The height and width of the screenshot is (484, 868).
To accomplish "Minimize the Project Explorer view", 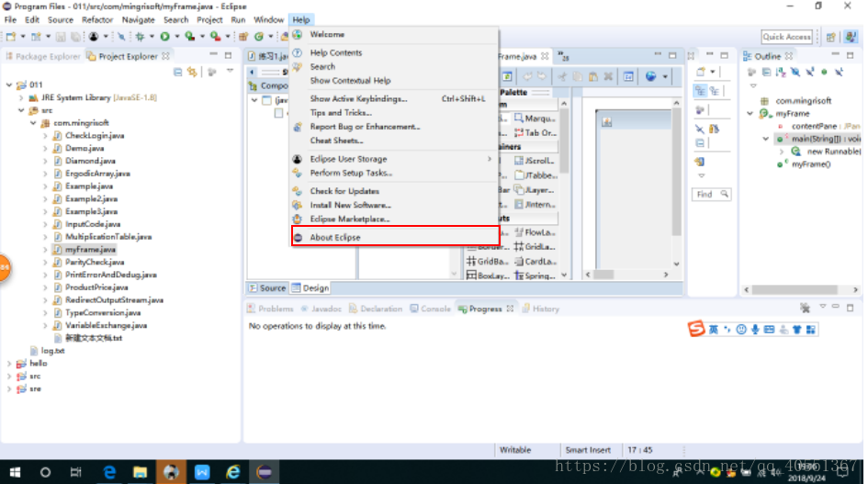I will click(x=213, y=55).
